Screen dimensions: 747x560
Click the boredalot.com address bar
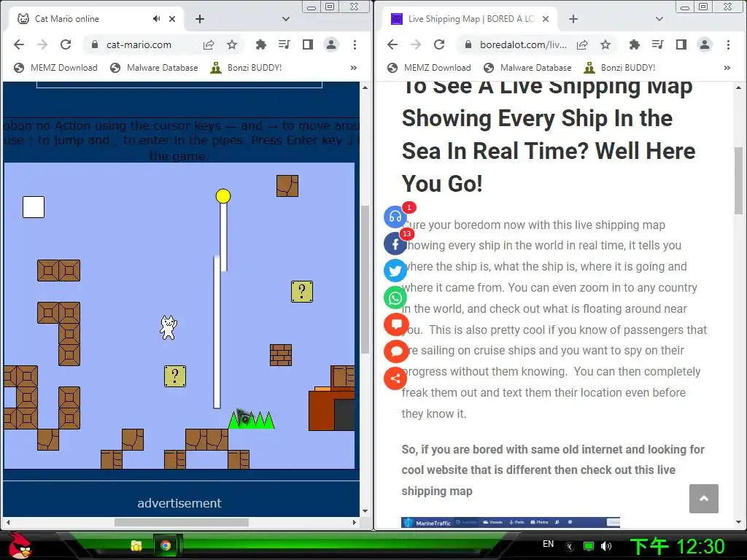523,44
